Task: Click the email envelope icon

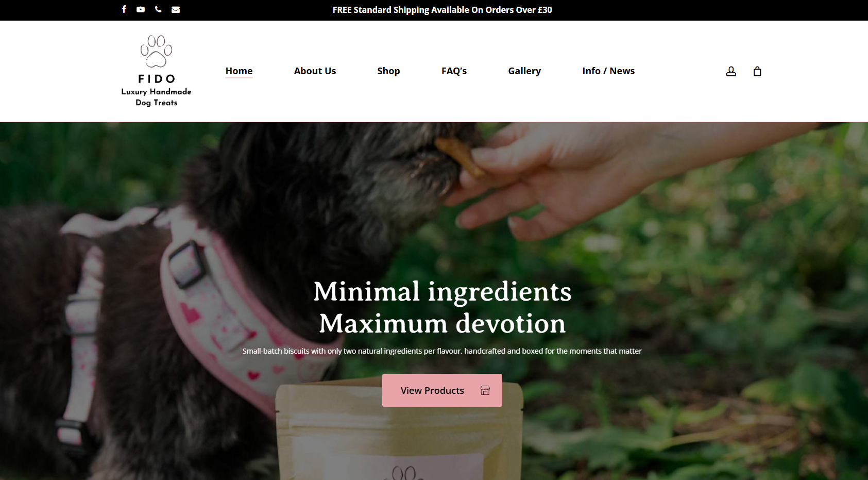Action: click(176, 9)
